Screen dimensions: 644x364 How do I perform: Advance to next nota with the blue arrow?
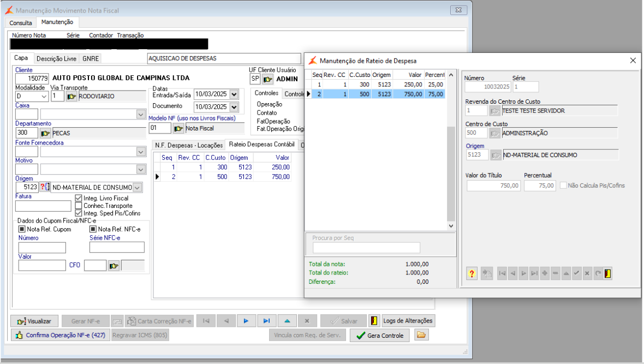pyautogui.click(x=246, y=321)
